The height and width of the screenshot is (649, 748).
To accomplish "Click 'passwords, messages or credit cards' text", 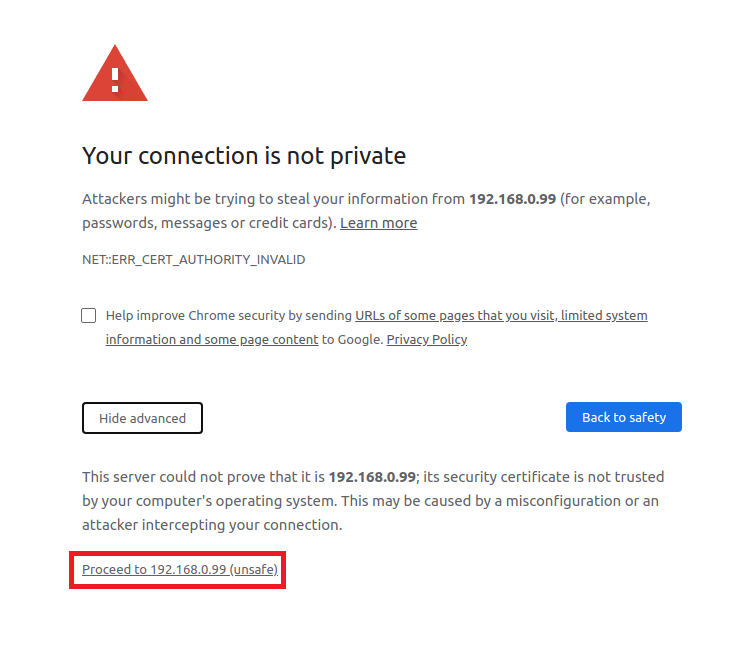I will tap(209, 223).
